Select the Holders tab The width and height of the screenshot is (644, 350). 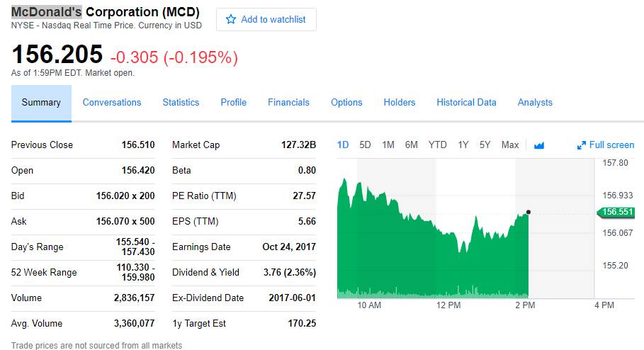[400, 103]
